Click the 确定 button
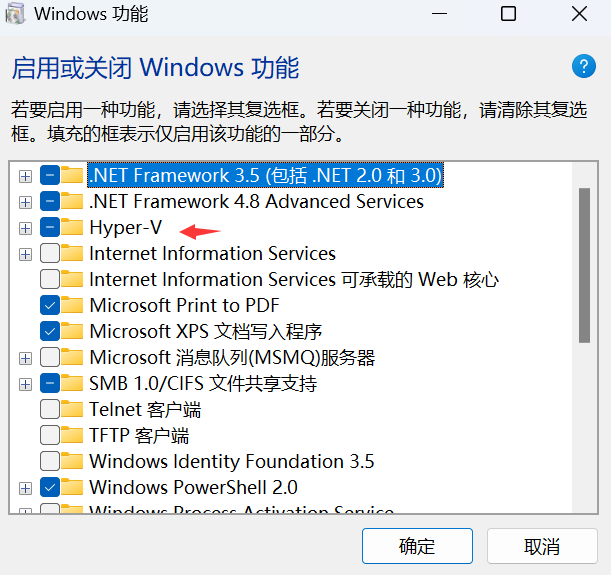This screenshot has width=611, height=575. [417, 546]
